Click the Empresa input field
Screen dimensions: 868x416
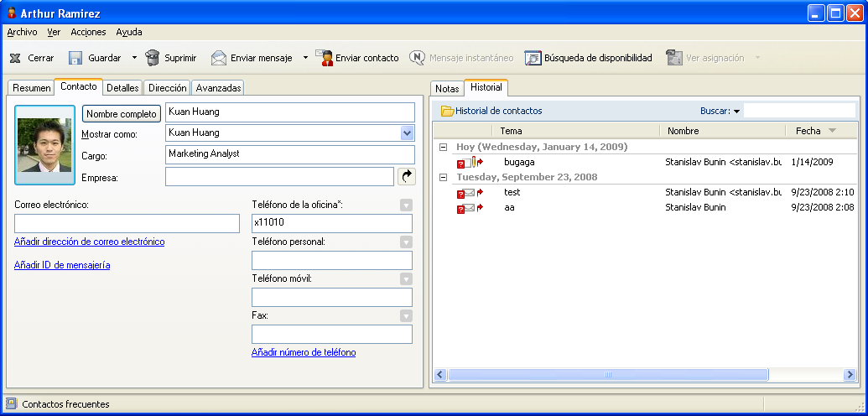(x=279, y=177)
